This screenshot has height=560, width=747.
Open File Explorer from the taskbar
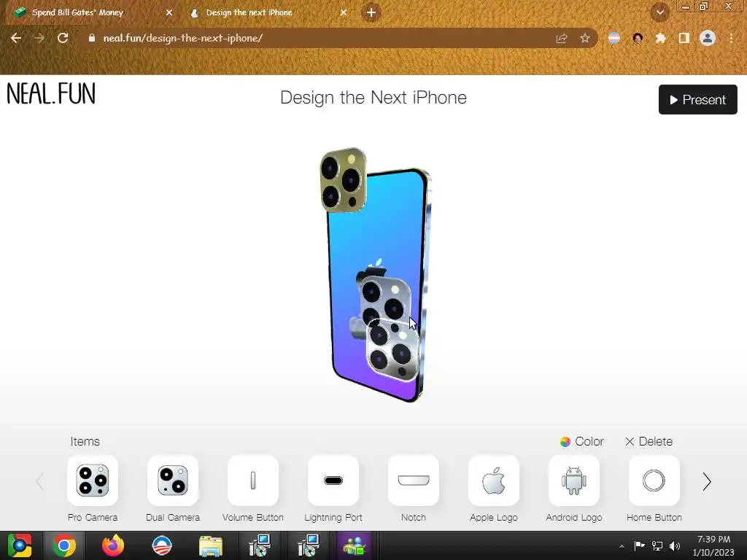[x=211, y=545]
